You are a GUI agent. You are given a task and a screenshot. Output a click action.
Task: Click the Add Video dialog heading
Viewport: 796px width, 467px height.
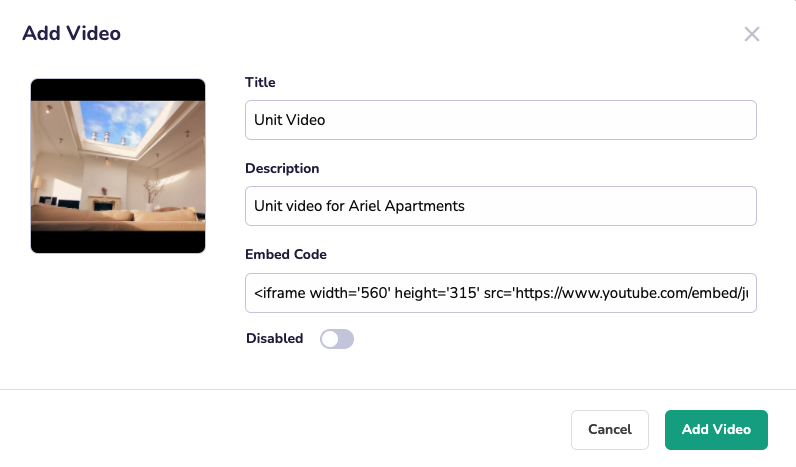point(72,34)
